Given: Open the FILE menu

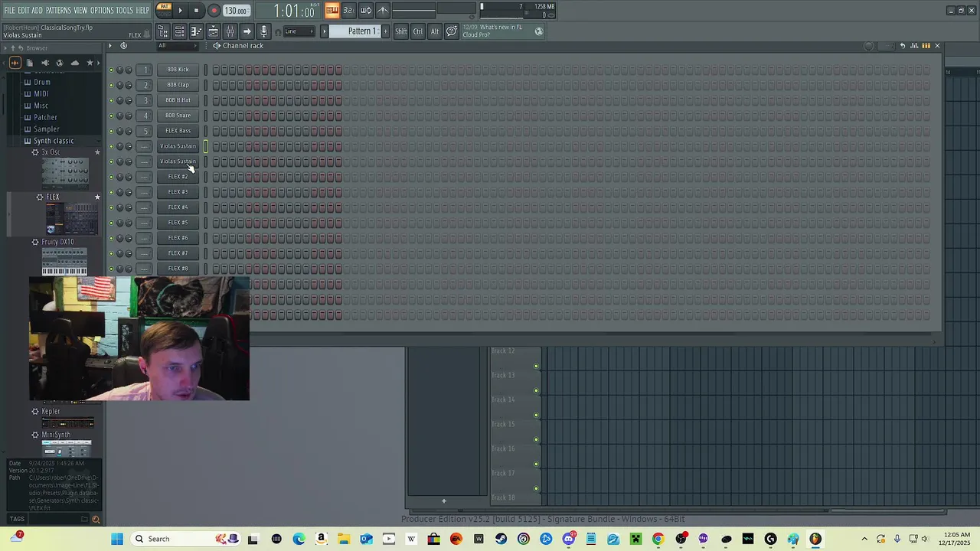Looking at the screenshot, I should coord(10,11).
